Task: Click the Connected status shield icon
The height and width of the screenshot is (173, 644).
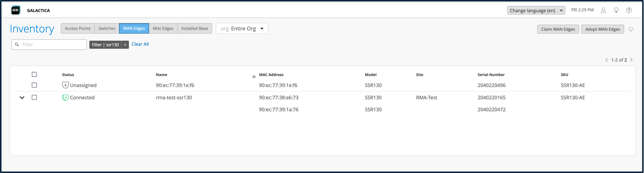Action: coord(65,98)
